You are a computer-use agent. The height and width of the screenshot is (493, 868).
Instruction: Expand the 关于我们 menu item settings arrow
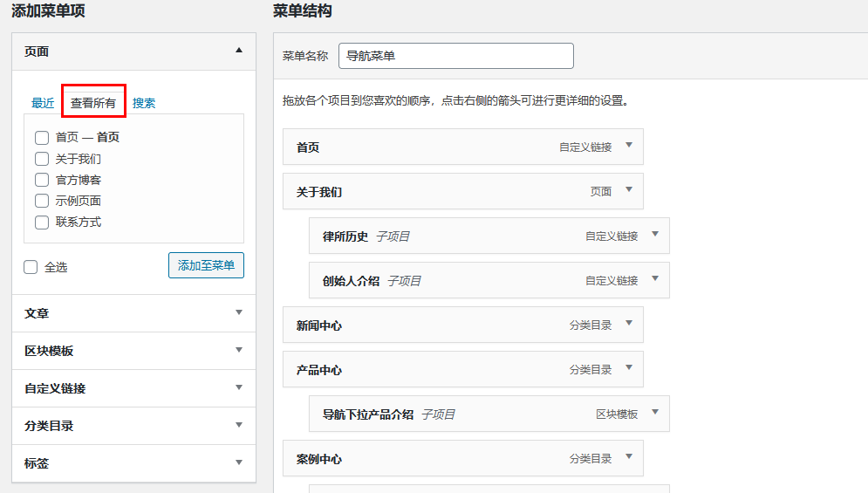[x=629, y=189]
